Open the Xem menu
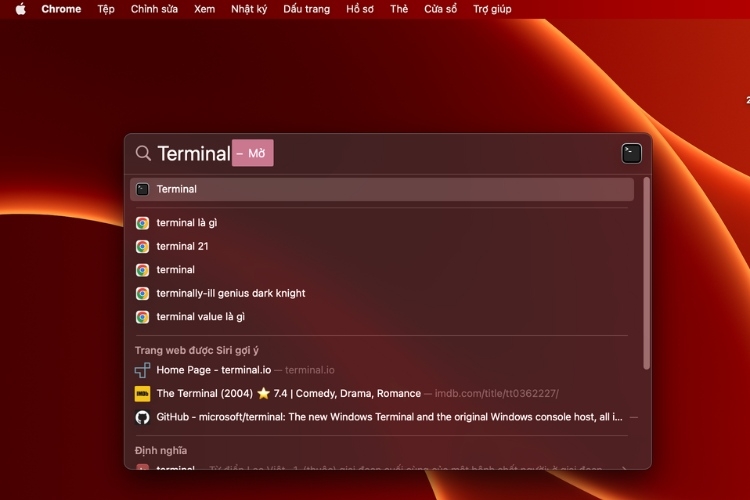Viewport: 750px width, 500px height. (x=204, y=9)
